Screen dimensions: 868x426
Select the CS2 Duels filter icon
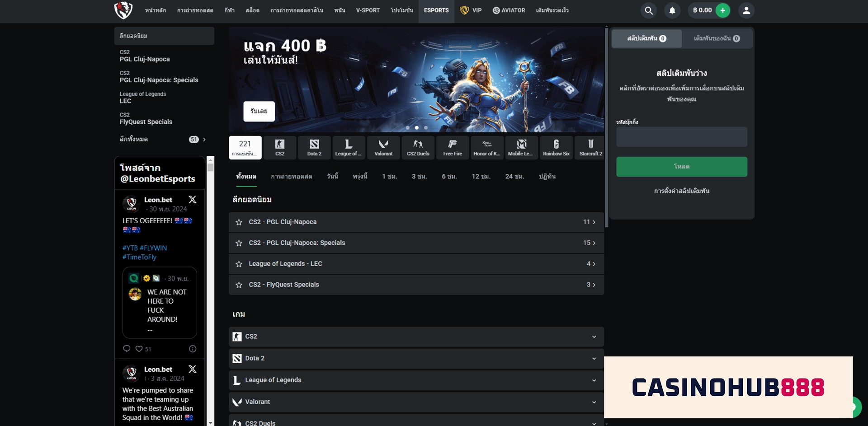418,147
